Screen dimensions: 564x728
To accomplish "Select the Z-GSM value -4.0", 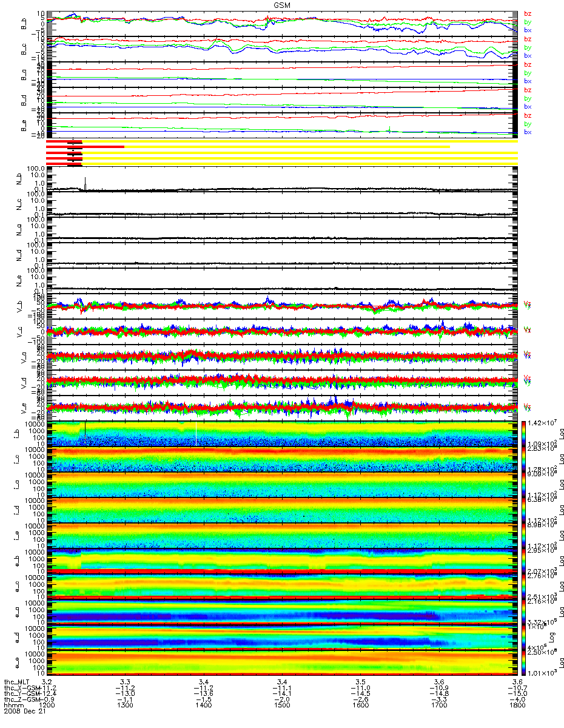I will click(x=517, y=699).
